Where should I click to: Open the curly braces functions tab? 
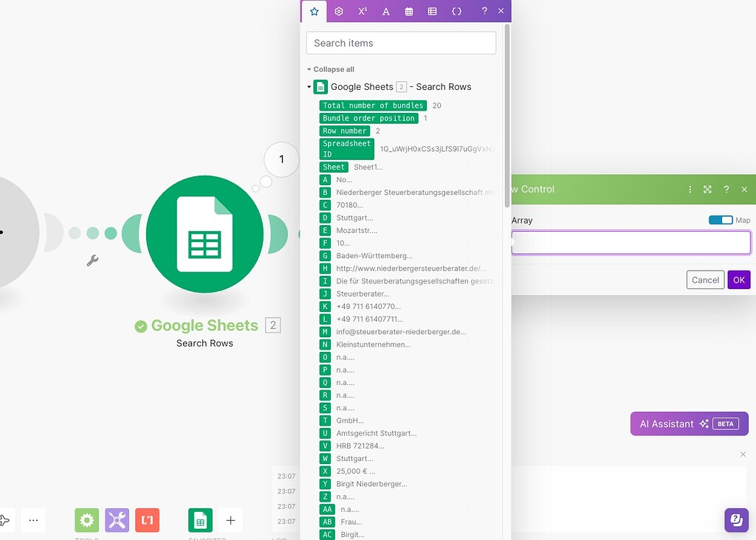(456, 11)
